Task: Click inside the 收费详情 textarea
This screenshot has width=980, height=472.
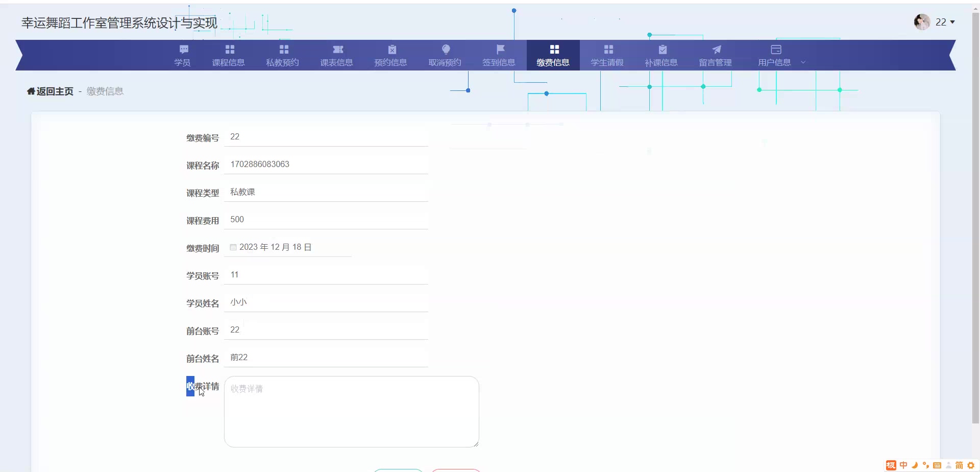Action: 352,412
